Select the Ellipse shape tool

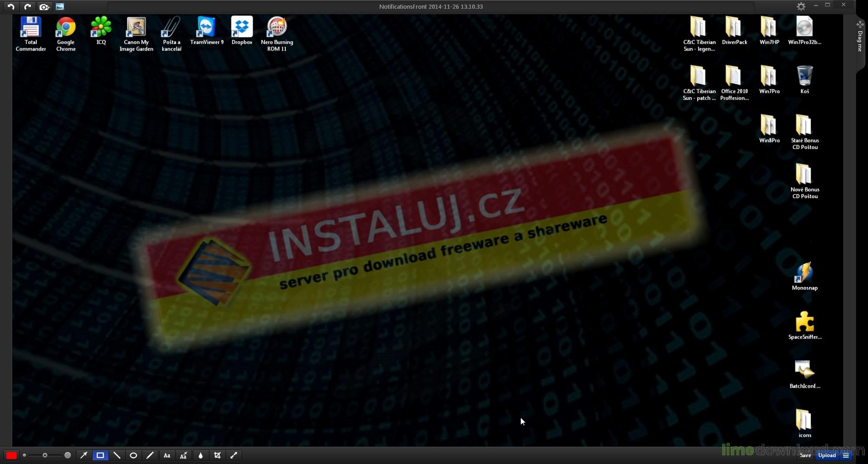pos(133,455)
